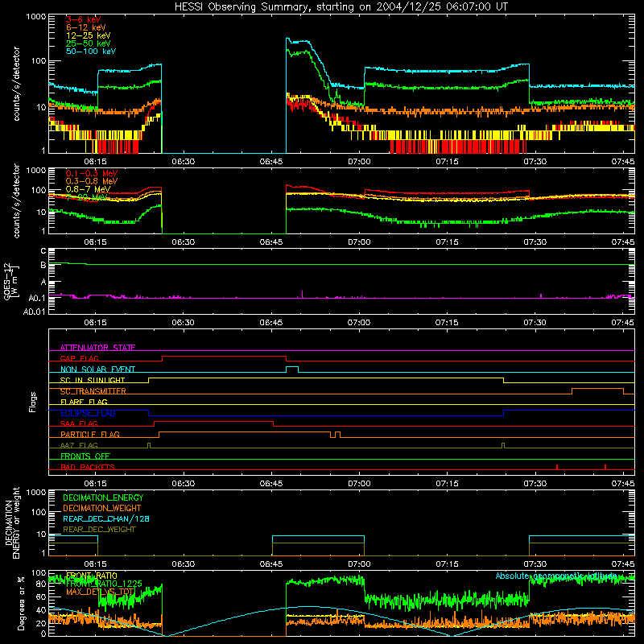Click the MAX_DET_VS_TOT legend entry

tap(100, 592)
